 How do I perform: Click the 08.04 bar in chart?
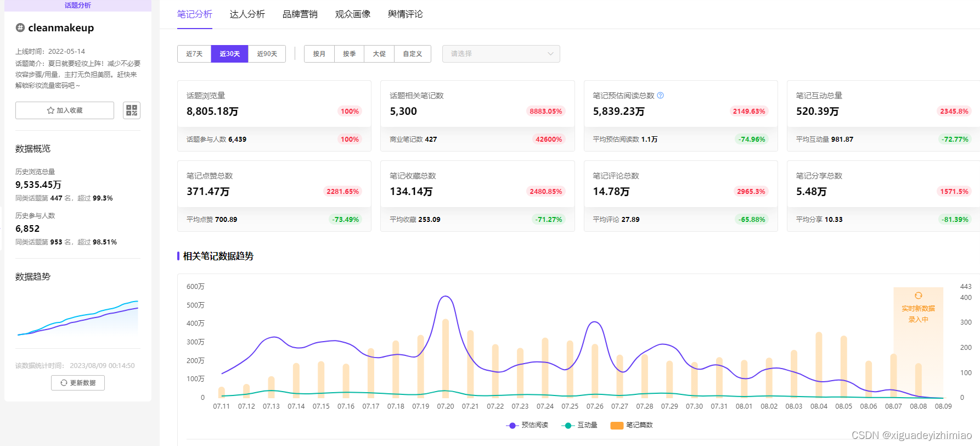pos(819,365)
